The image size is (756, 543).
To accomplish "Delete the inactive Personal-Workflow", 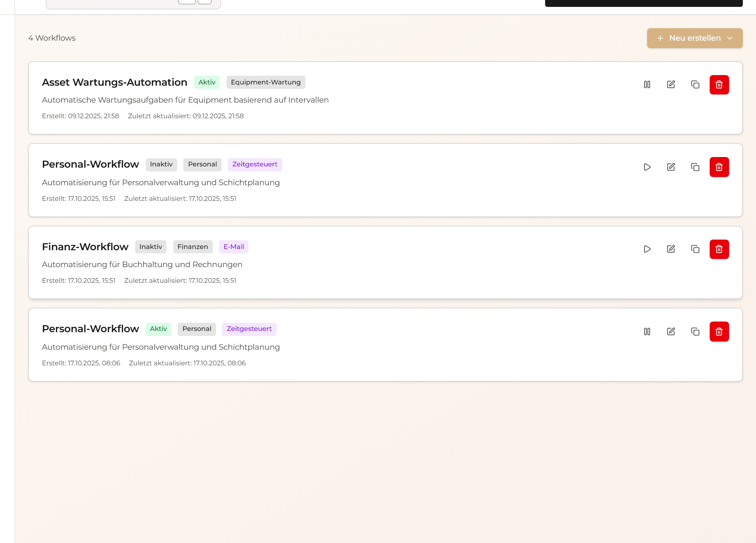I will [x=719, y=167].
